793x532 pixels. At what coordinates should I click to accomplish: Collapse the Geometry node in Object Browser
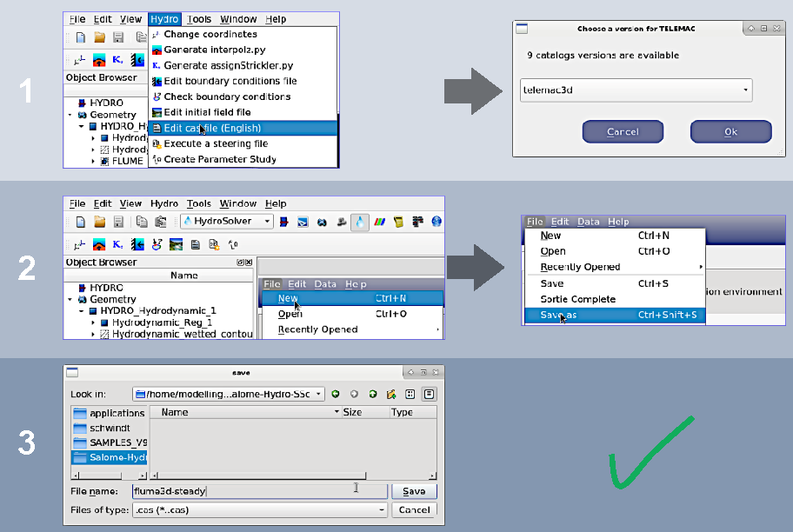tap(70, 299)
